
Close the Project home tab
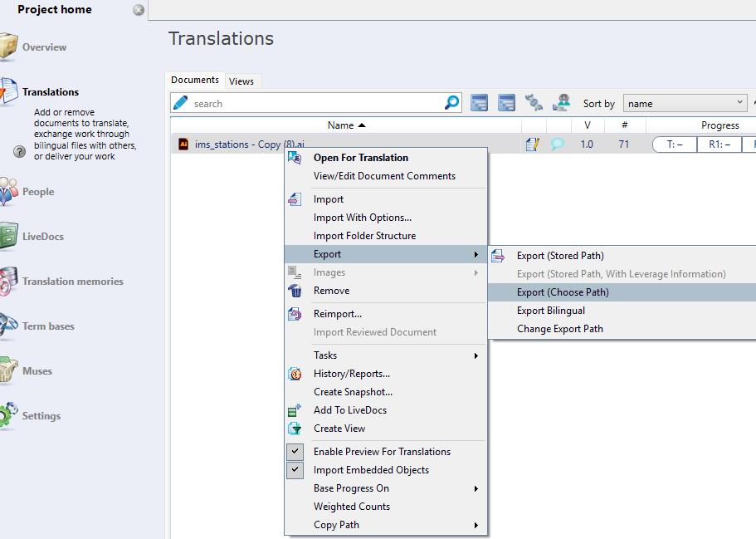139,10
